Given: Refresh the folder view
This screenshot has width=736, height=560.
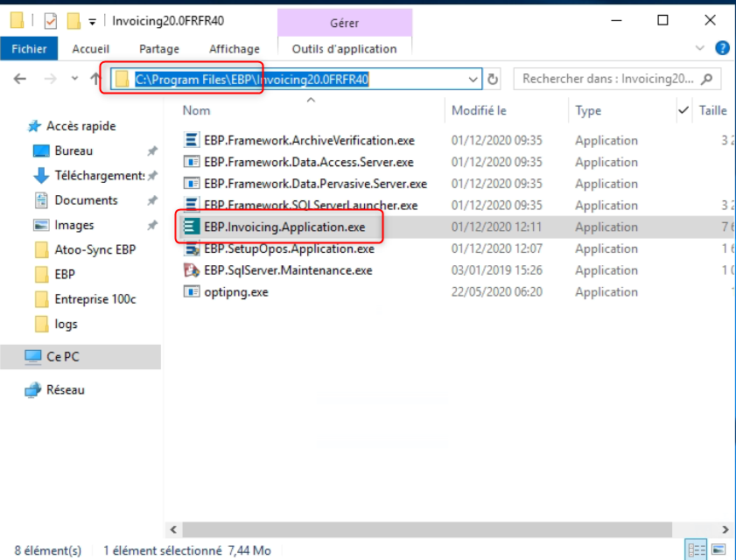Looking at the screenshot, I should (493, 80).
